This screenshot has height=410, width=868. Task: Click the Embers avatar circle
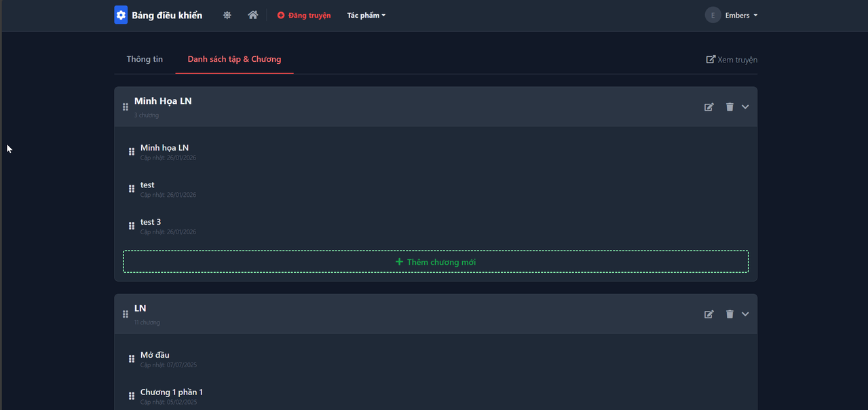click(713, 15)
